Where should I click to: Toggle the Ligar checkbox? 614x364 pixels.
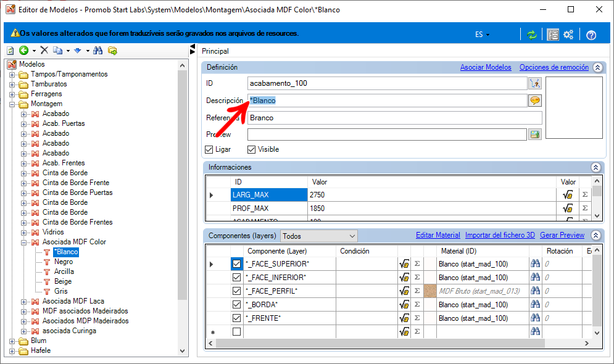point(209,149)
